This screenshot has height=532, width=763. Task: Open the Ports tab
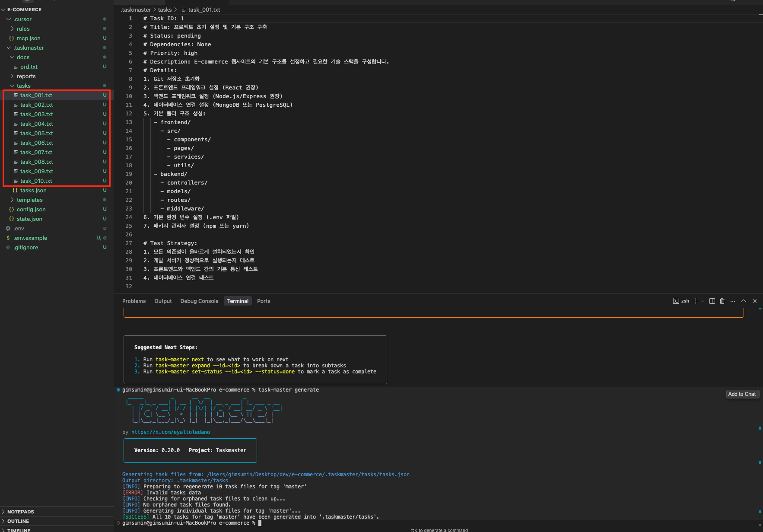tap(264, 301)
